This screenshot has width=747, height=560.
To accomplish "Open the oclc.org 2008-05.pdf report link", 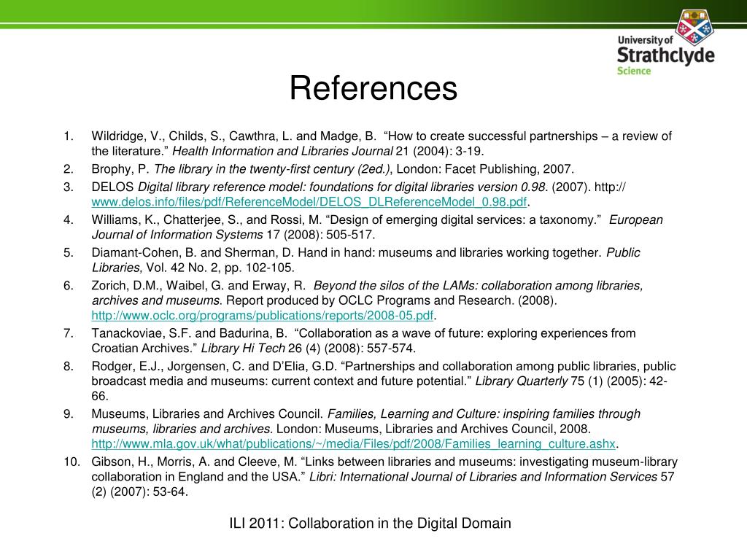I will (263, 316).
